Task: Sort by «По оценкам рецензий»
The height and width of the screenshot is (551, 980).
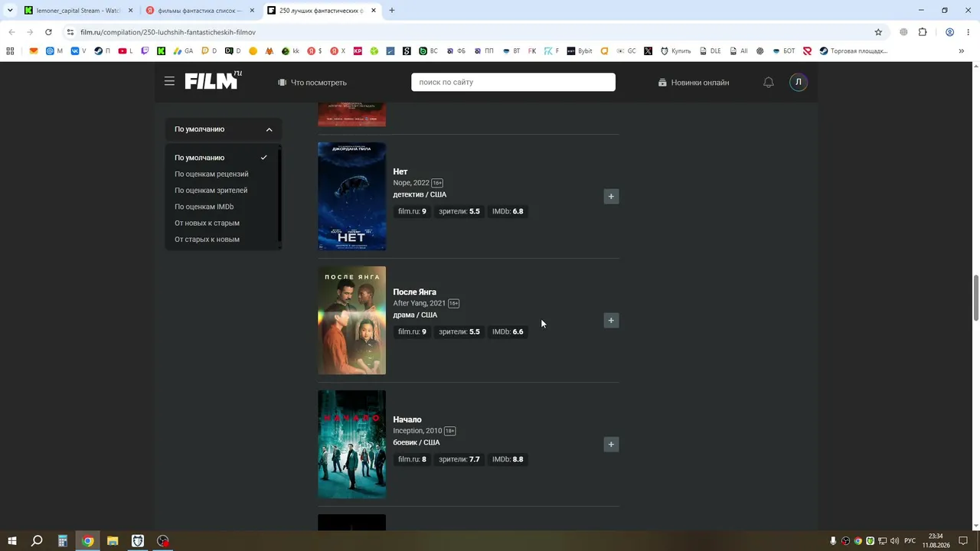Action: tap(211, 174)
